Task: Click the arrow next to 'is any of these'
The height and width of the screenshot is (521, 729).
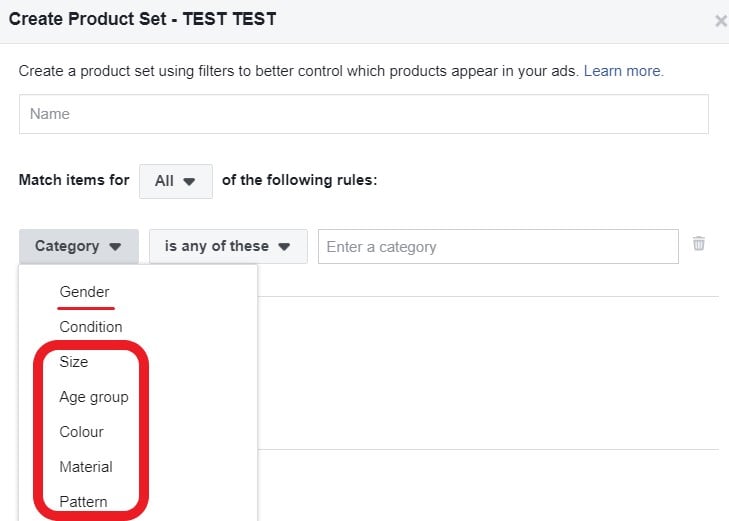Action: (285, 247)
